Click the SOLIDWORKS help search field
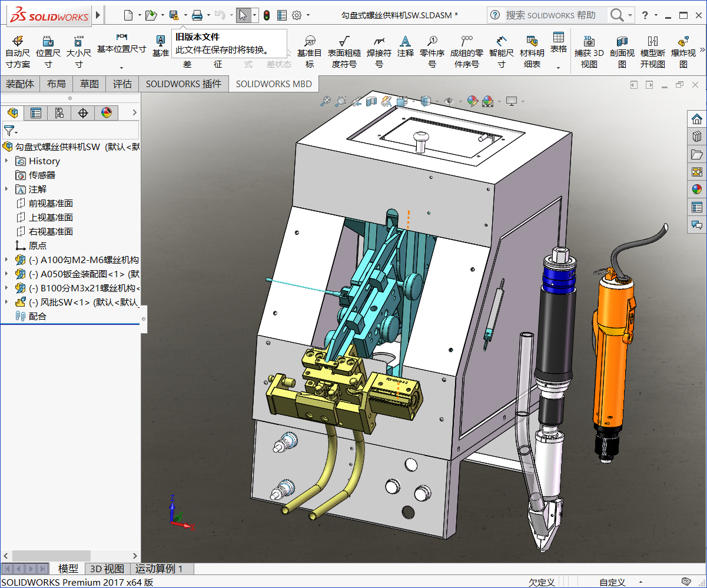The width and height of the screenshot is (707, 588). pyautogui.click(x=555, y=15)
